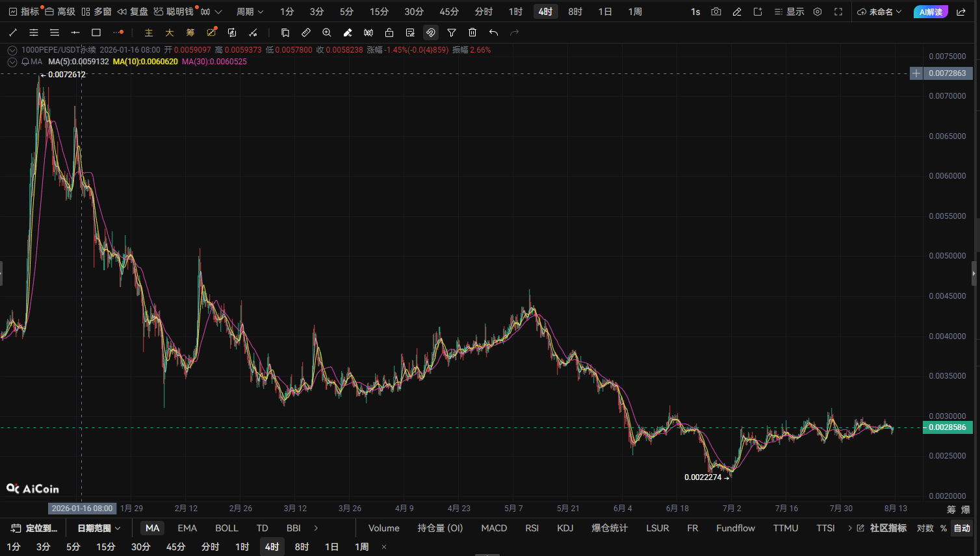This screenshot has height=556, width=980.
Task: Collapse the 1000PEPE/USDT info row
Action: 12,50
